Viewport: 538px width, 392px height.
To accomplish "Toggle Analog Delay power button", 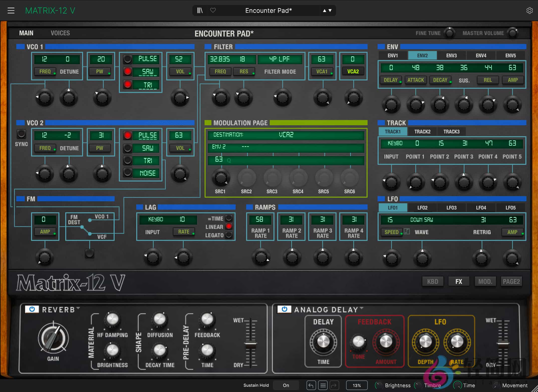I will pos(284,309).
